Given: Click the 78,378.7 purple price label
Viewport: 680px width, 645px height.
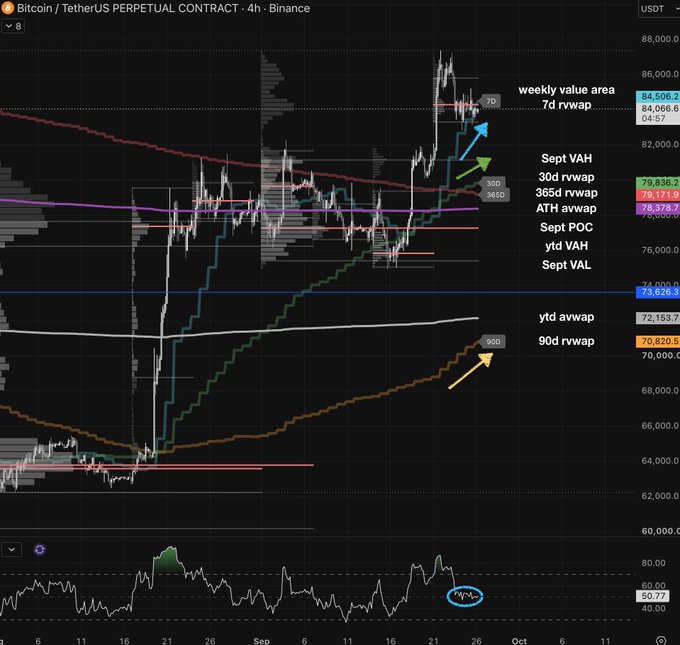Looking at the screenshot, I should click(x=657, y=208).
